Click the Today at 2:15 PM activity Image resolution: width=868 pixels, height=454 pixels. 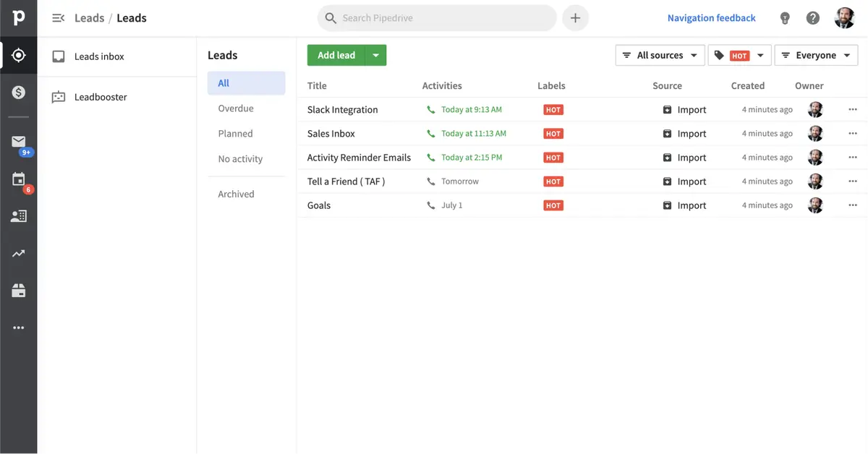472,158
